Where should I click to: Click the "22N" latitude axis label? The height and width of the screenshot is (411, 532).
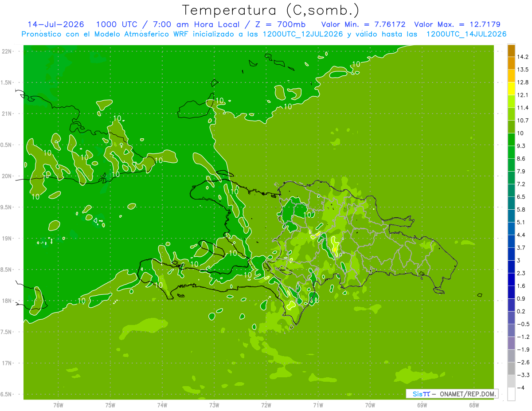pyautogui.click(x=8, y=51)
